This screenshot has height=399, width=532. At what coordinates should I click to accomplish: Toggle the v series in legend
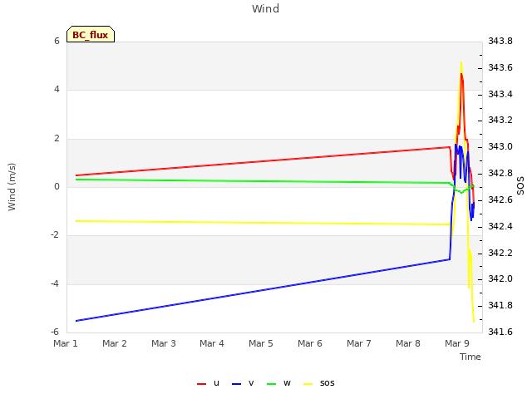point(243,383)
